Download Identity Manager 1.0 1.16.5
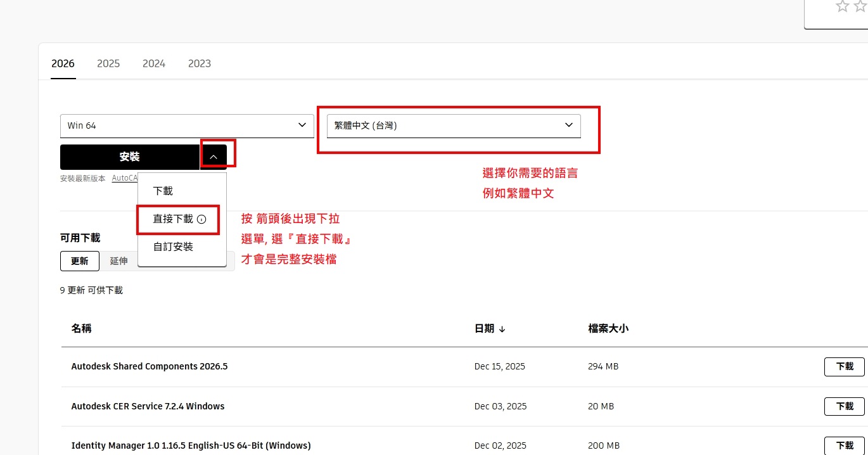Screen dimensions: 868x455 tap(844, 445)
